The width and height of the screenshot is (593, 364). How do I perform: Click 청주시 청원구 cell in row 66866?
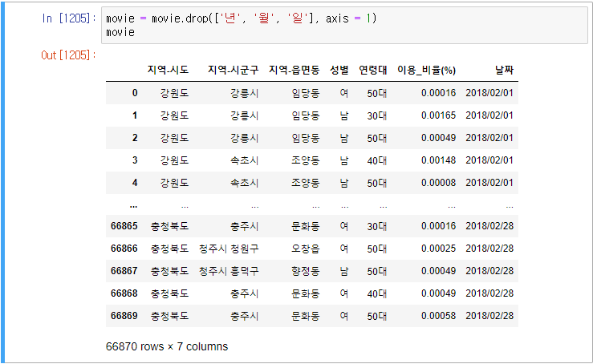pos(229,249)
